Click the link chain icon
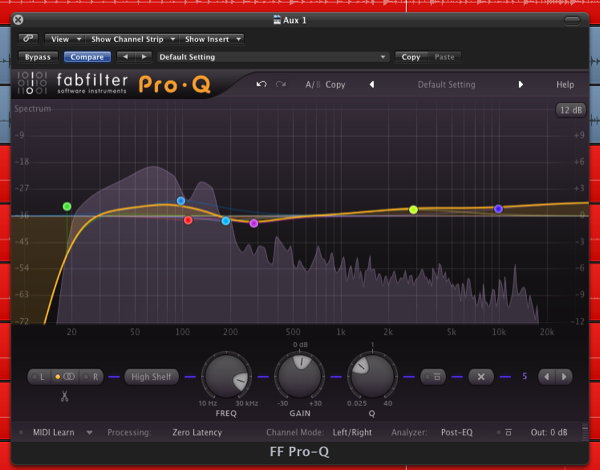The width and height of the screenshot is (600, 470). point(27,39)
